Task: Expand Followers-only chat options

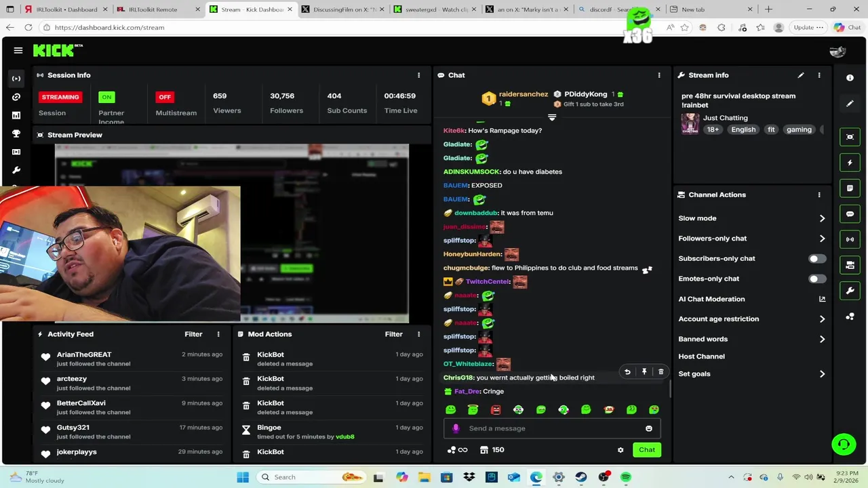Action: (822, 239)
